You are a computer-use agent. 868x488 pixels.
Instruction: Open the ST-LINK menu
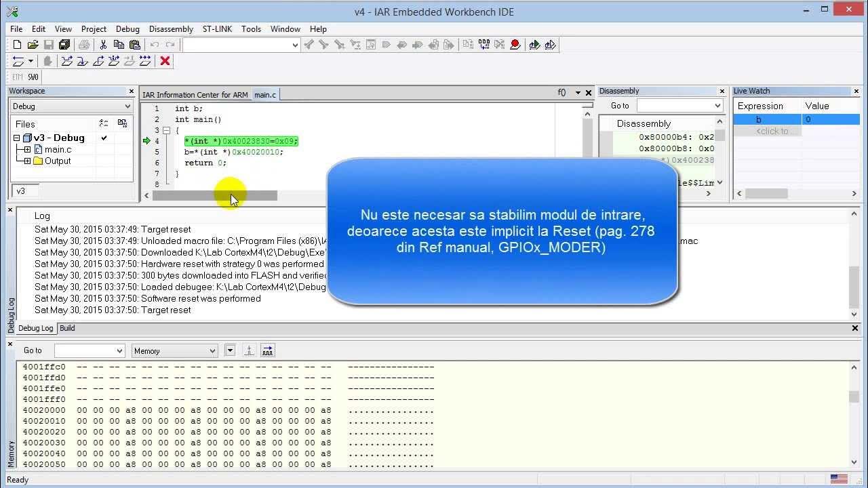(217, 29)
